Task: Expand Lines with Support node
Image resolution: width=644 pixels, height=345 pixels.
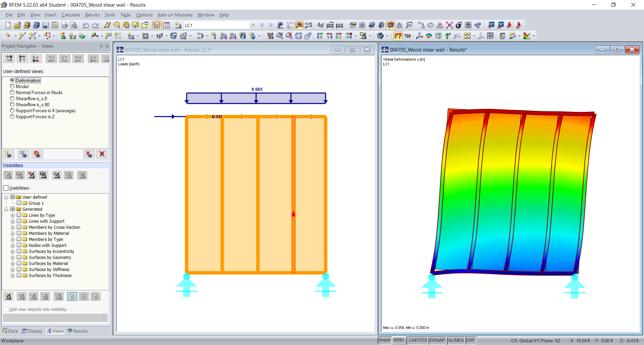Action: (x=13, y=221)
